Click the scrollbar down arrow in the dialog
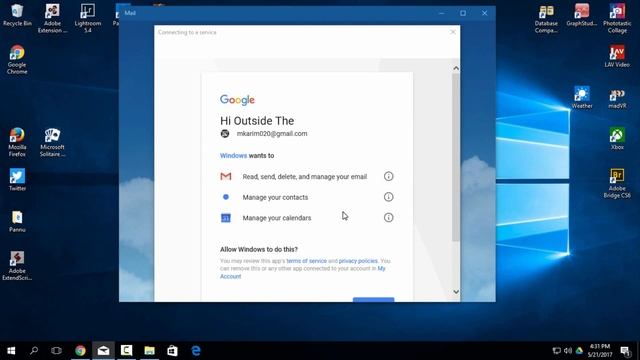 tap(456, 292)
